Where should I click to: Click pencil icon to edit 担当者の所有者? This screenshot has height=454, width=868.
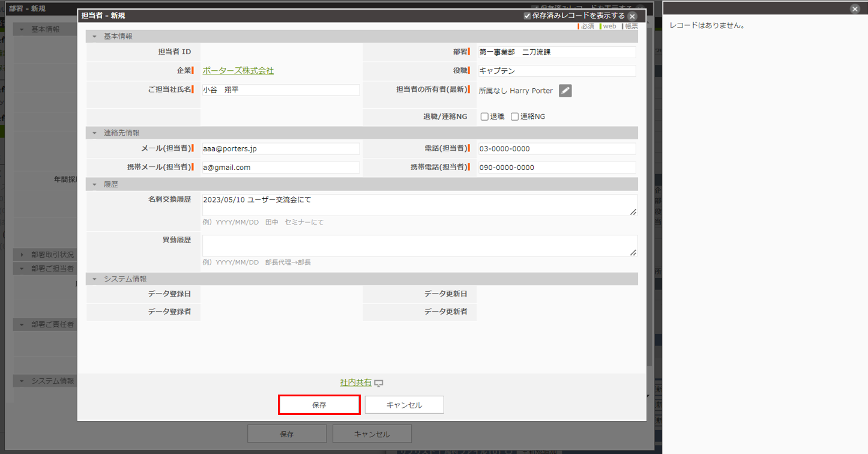565,91
